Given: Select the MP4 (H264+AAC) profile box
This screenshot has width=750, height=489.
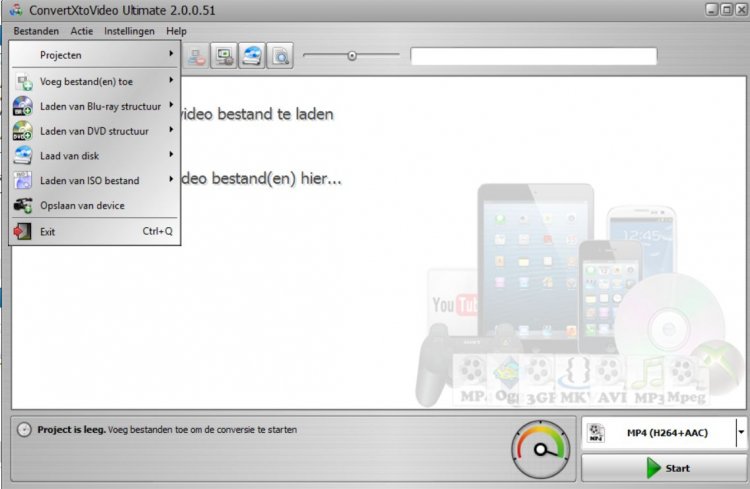Looking at the screenshot, I should tap(658, 433).
